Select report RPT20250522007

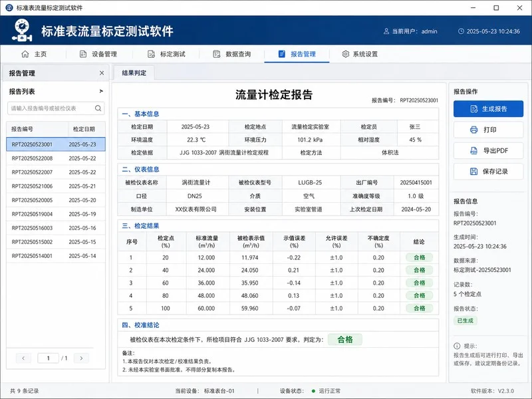coord(56,172)
